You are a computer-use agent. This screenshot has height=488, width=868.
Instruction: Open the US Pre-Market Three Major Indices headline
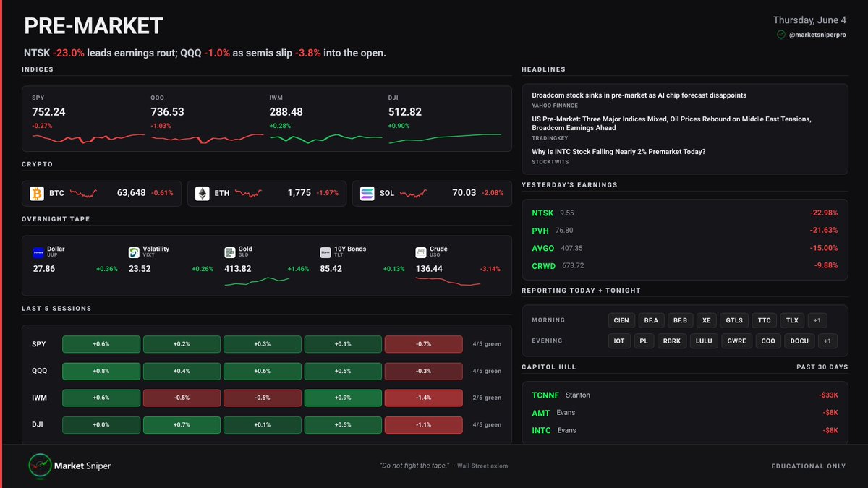(671, 124)
